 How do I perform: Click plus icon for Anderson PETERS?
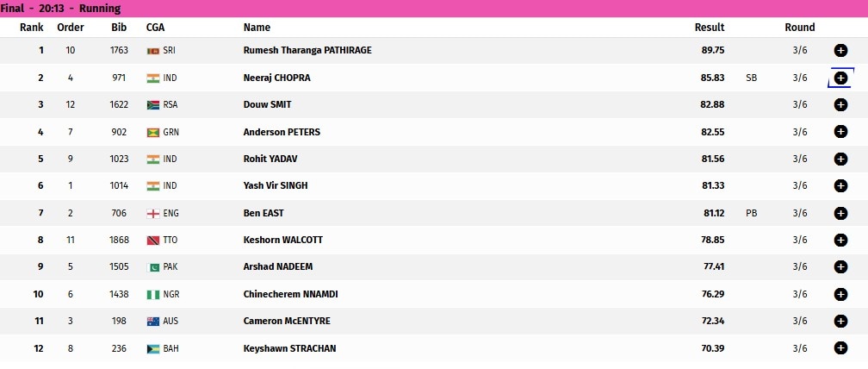[x=840, y=132]
